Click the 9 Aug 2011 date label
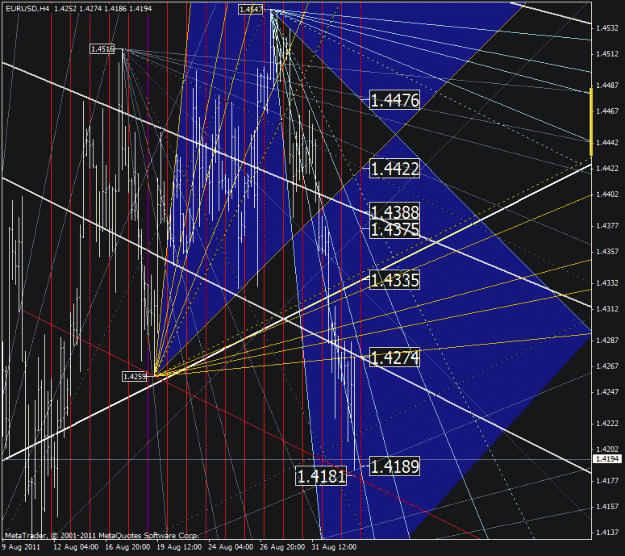 pyautogui.click(x=21, y=547)
